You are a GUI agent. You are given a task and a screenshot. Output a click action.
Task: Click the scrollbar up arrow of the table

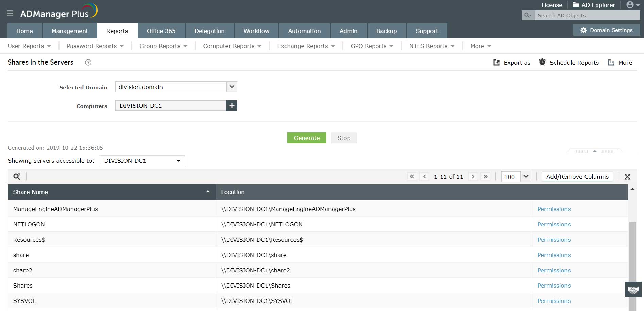pyautogui.click(x=632, y=189)
